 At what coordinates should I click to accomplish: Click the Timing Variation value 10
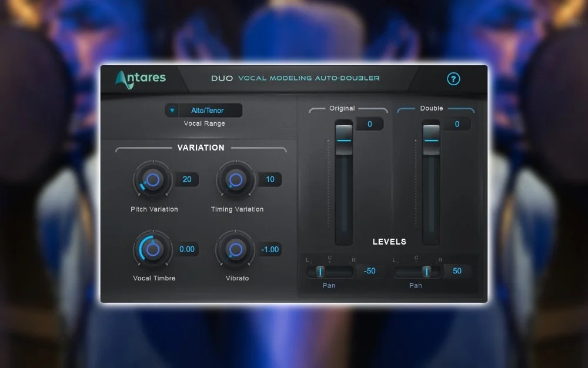click(x=270, y=179)
